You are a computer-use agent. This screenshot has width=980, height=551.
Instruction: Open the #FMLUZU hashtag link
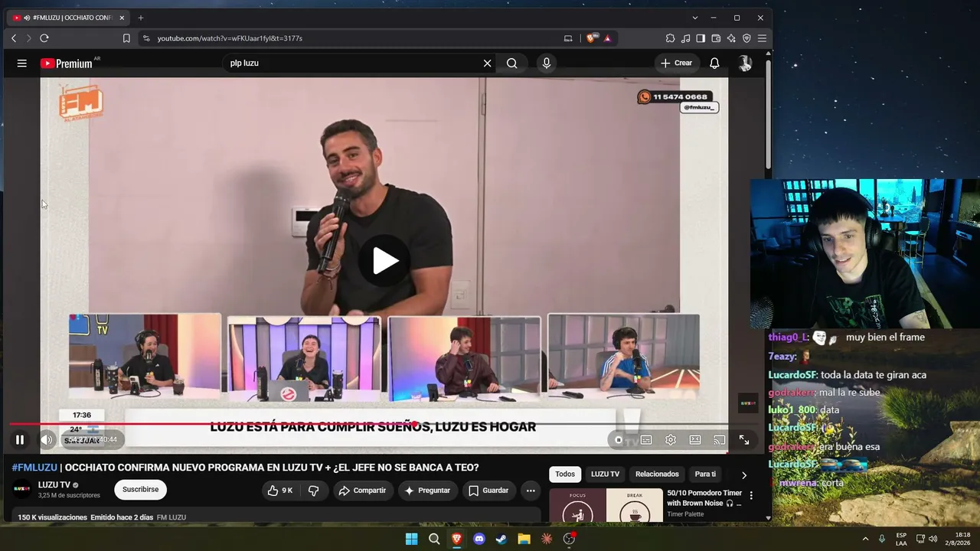34,468
